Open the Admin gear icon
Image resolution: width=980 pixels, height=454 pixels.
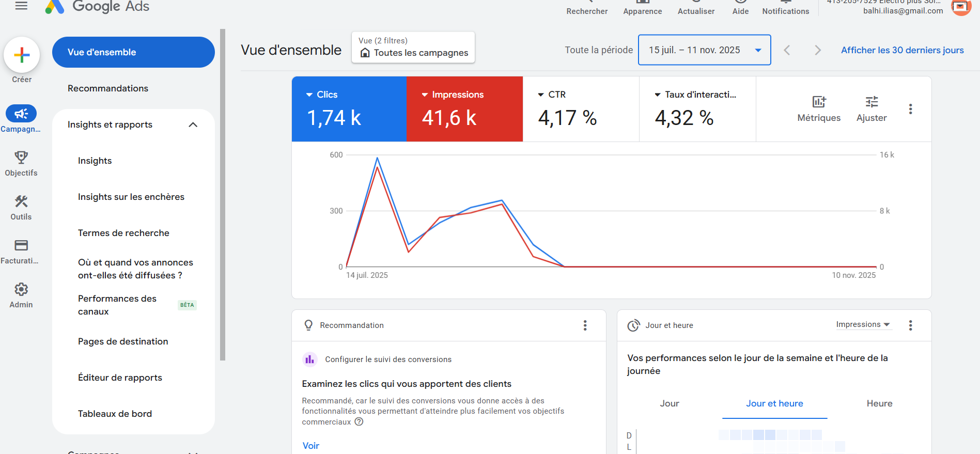point(21,289)
